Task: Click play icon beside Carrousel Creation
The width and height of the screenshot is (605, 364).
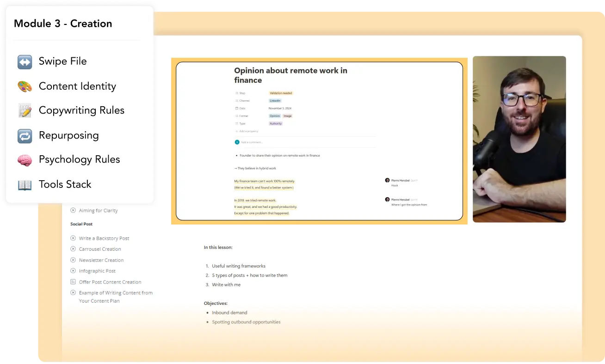Action: (x=73, y=249)
